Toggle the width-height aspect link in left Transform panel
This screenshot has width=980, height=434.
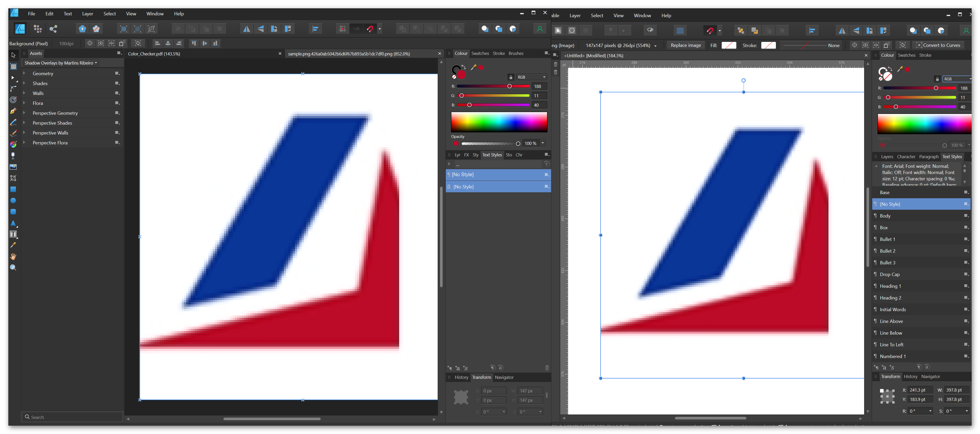547,395
